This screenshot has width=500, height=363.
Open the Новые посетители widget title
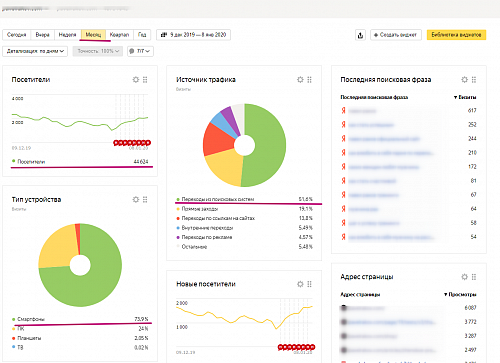[x=206, y=284]
